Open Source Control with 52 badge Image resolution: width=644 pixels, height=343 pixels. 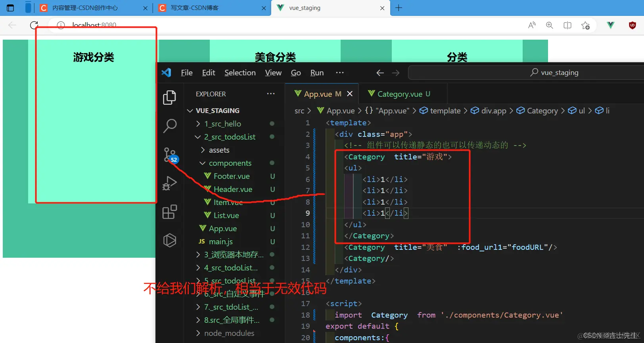171,155
